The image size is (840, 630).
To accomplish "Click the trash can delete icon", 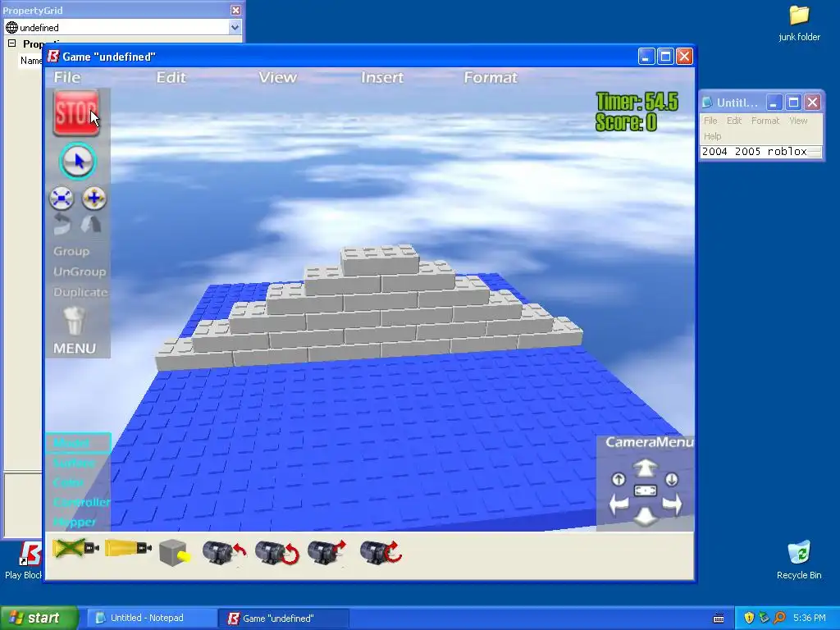I will pyautogui.click(x=75, y=321).
